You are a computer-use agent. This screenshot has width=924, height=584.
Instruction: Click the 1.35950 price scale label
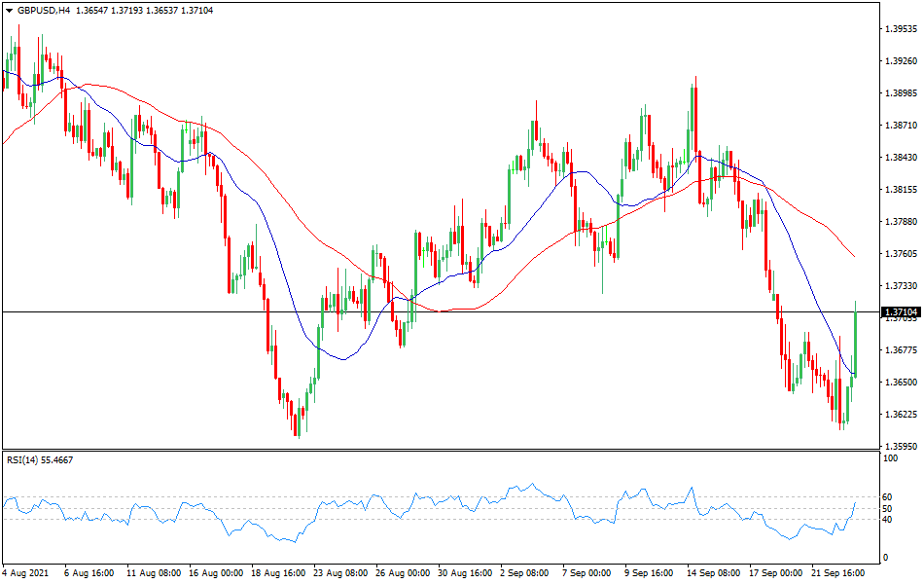point(901,447)
